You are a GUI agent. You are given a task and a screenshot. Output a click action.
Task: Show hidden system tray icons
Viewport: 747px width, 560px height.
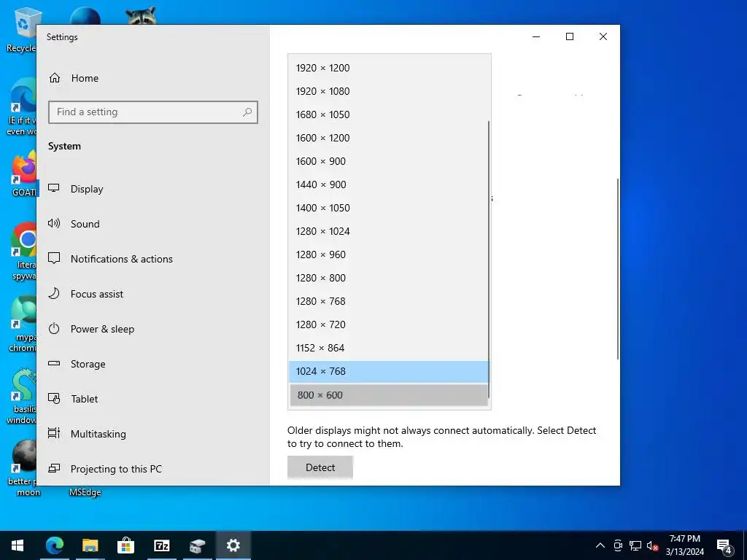600,545
